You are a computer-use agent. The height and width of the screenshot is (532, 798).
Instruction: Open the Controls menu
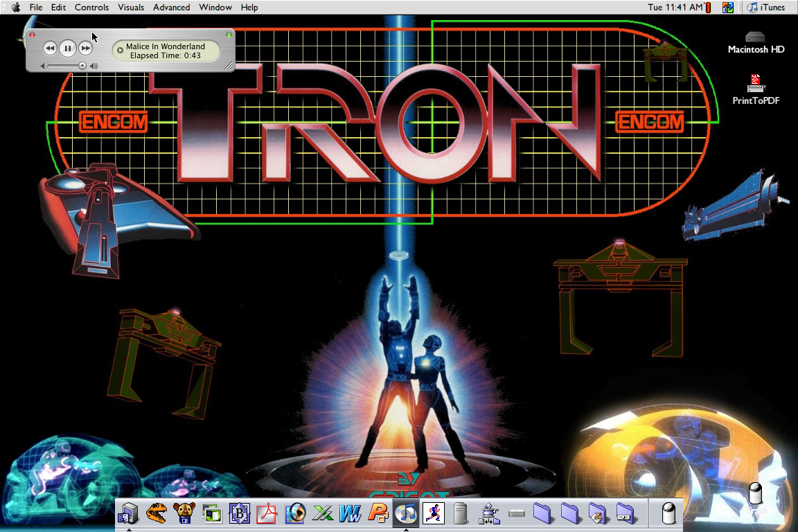pos(91,7)
